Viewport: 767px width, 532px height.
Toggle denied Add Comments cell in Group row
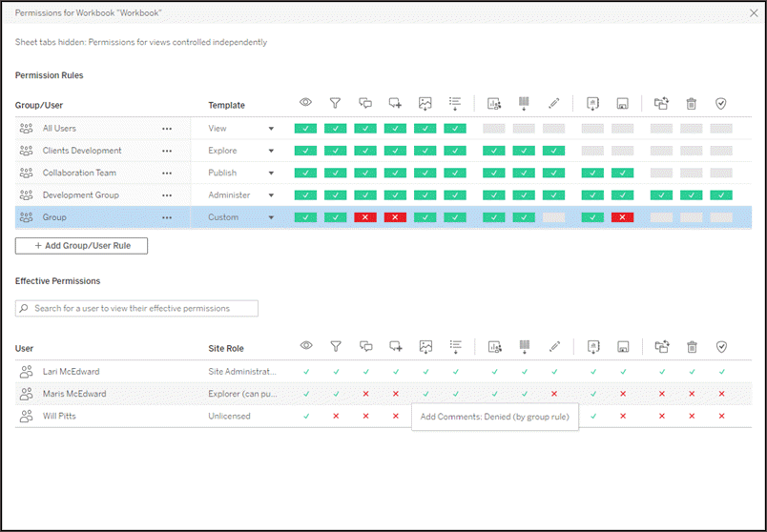tap(395, 217)
